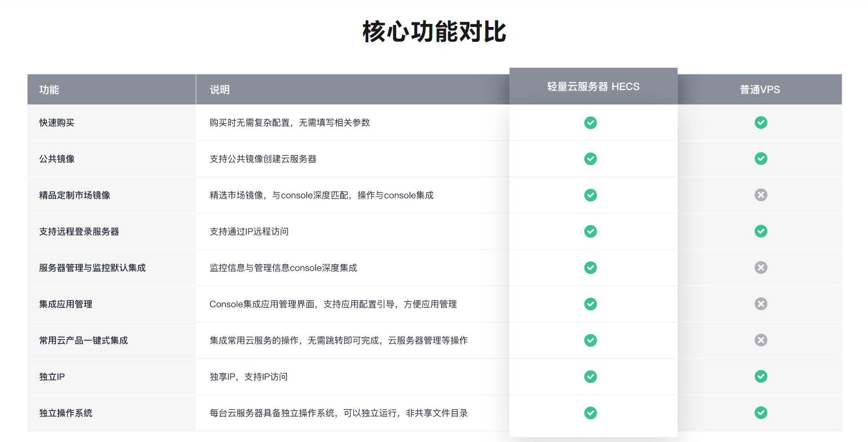Click 普通VPS check icon for 支持远程登录服务器
Image resolution: width=868 pixels, height=442 pixels.
pos(761,231)
